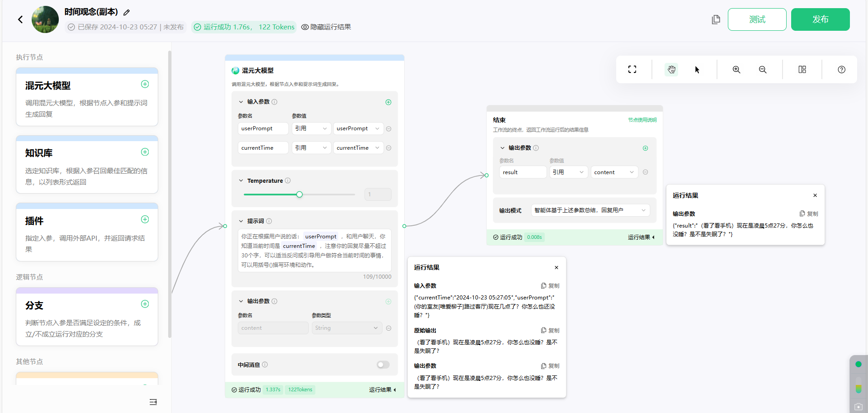
Task: Open the String parameter type dropdown
Action: tap(347, 328)
